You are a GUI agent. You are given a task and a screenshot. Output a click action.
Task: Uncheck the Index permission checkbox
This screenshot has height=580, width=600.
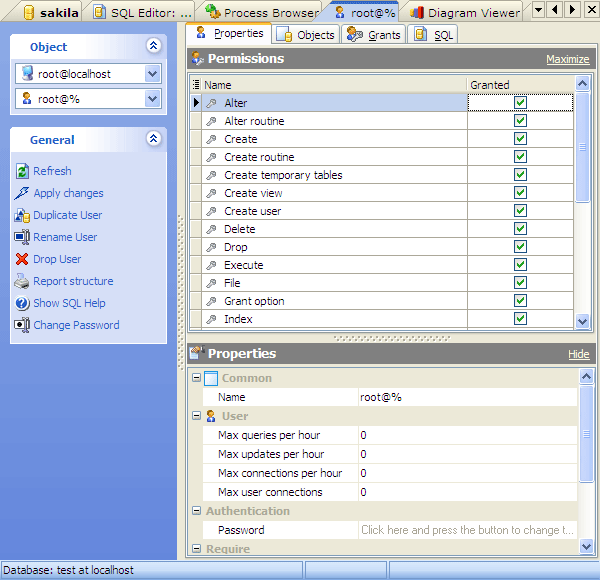coord(520,318)
